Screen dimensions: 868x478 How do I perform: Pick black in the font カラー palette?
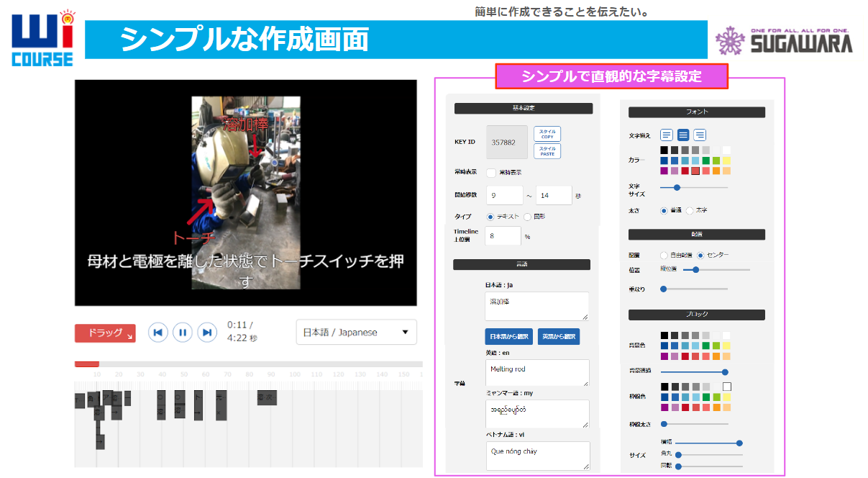pyautogui.click(x=664, y=150)
